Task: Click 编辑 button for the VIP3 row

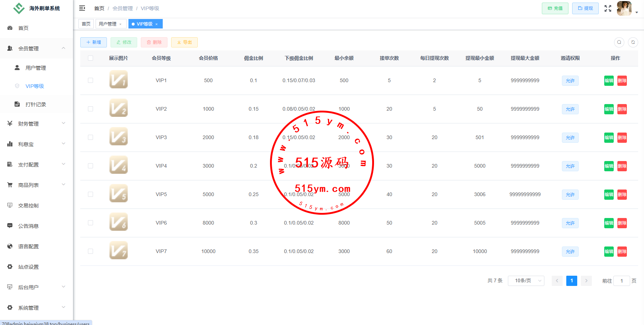Action: [609, 138]
